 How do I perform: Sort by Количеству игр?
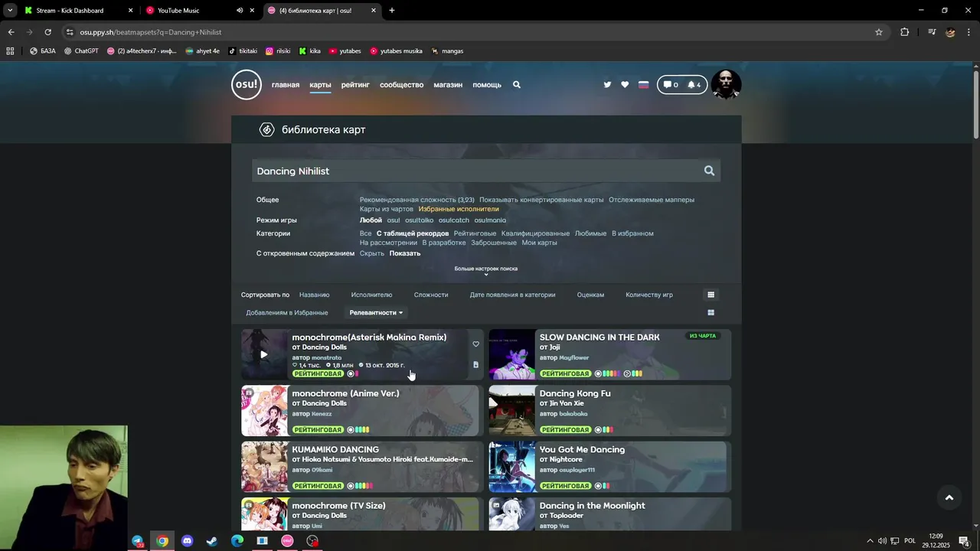click(x=649, y=295)
